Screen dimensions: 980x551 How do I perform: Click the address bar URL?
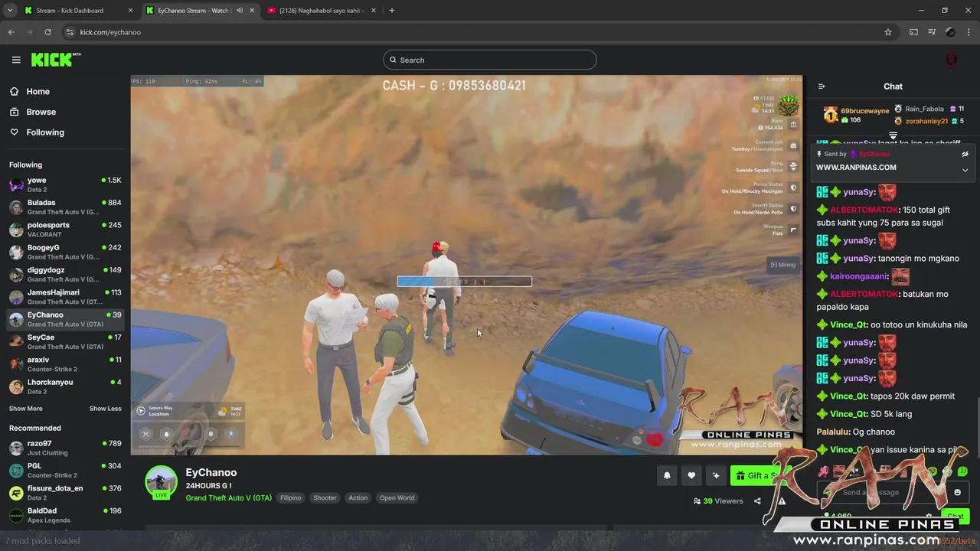tap(110, 32)
